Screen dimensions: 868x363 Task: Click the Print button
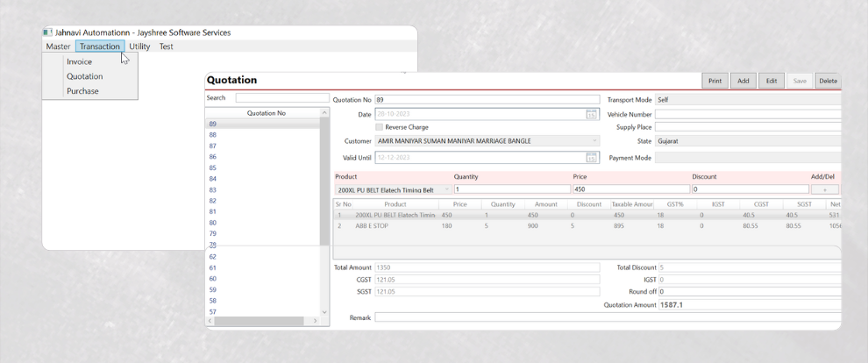[x=715, y=81]
